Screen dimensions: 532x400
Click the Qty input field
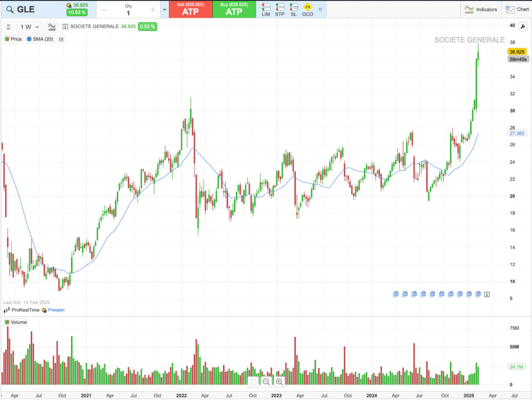point(128,13)
